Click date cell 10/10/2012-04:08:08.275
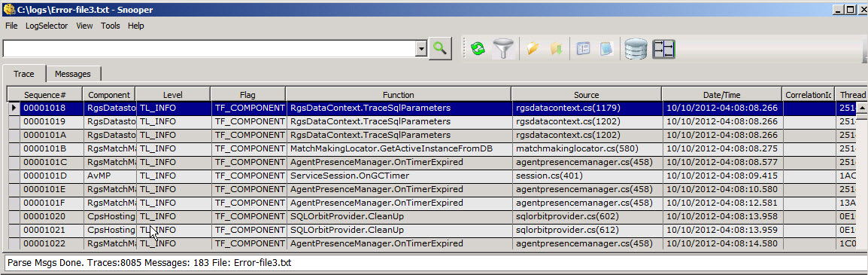Image resolution: width=868 pixels, height=275 pixels. tap(722, 148)
